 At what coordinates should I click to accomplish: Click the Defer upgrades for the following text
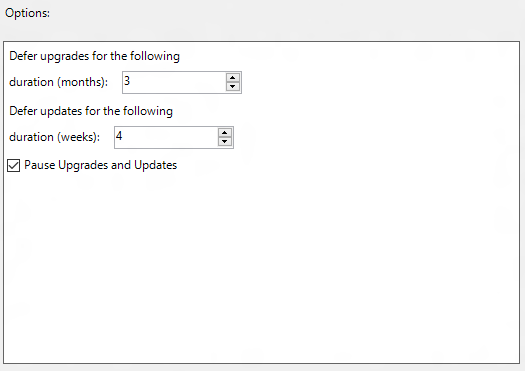pyautogui.click(x=94, y=56)
